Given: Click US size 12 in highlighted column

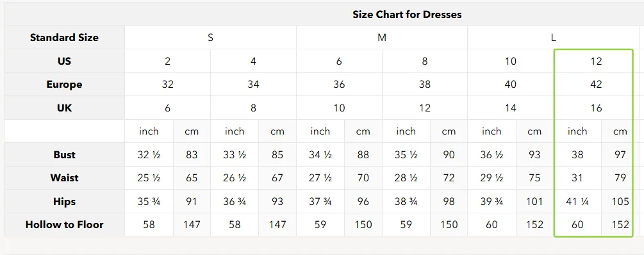Looking at the screenshot, I should (596, 61).
